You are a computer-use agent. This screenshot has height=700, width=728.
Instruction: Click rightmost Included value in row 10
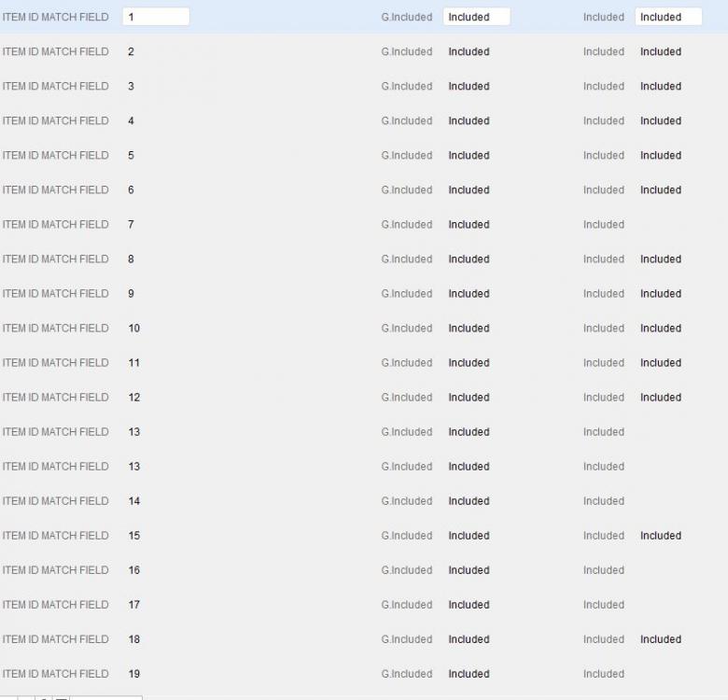(661, 329)
